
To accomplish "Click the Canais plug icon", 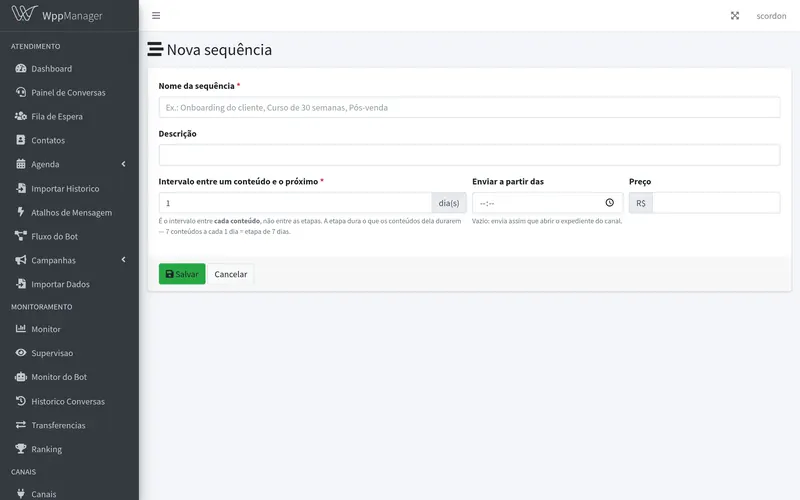I will 20,493.
